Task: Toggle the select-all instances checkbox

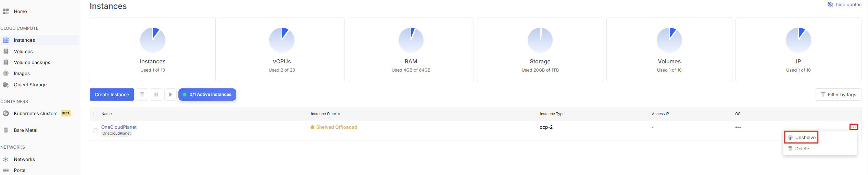Action: [x=96, y=114]
